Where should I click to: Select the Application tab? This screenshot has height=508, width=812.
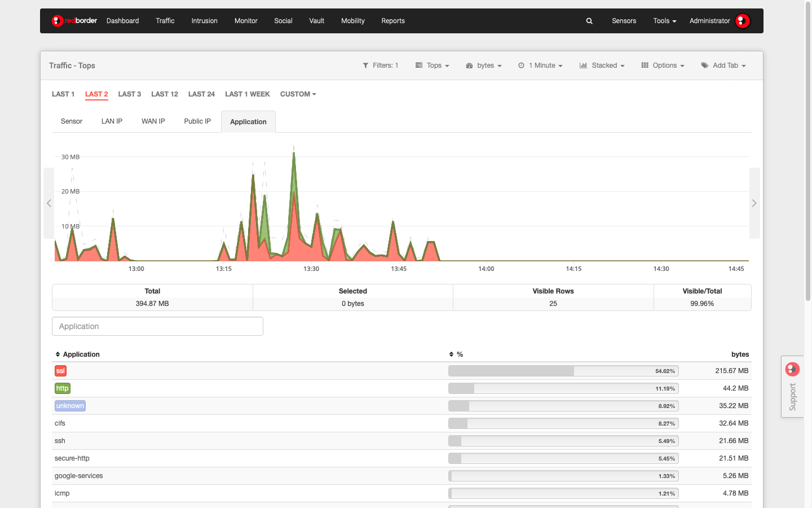(x=248, y=122)
